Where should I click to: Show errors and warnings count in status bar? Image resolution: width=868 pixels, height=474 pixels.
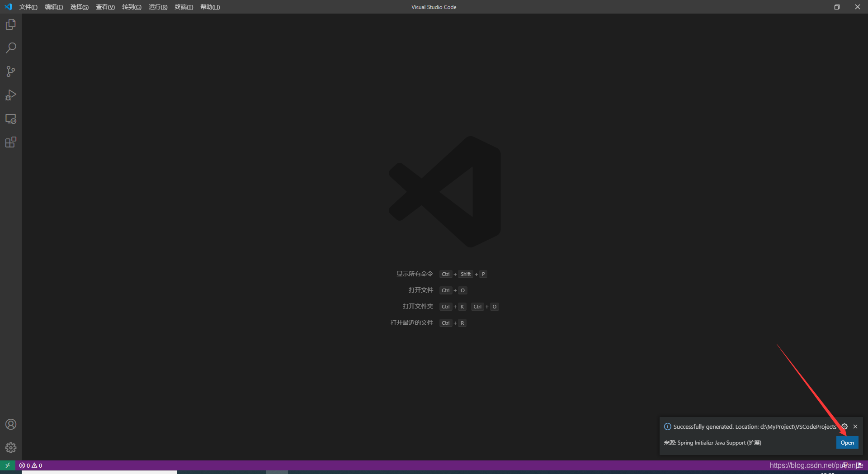tap(31, 465)
